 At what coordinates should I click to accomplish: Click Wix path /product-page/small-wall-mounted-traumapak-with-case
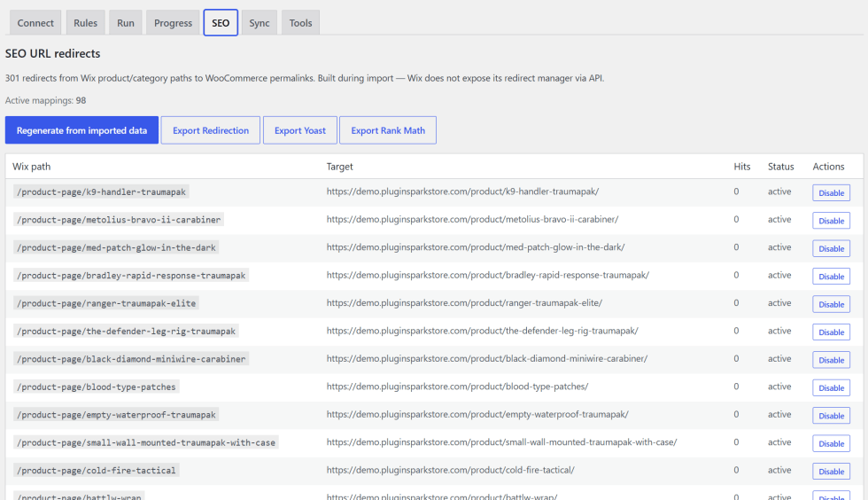tap(146, 442)
